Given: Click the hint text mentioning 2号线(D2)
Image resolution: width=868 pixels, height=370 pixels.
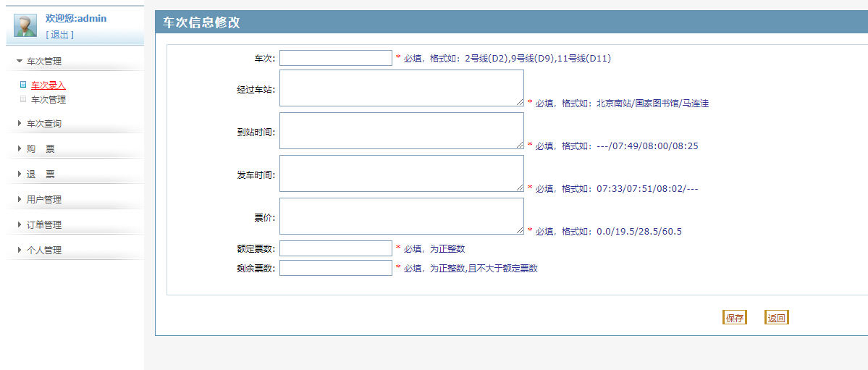Looking at the screenshot, I should pyautogui.click(x=507, y=58).
